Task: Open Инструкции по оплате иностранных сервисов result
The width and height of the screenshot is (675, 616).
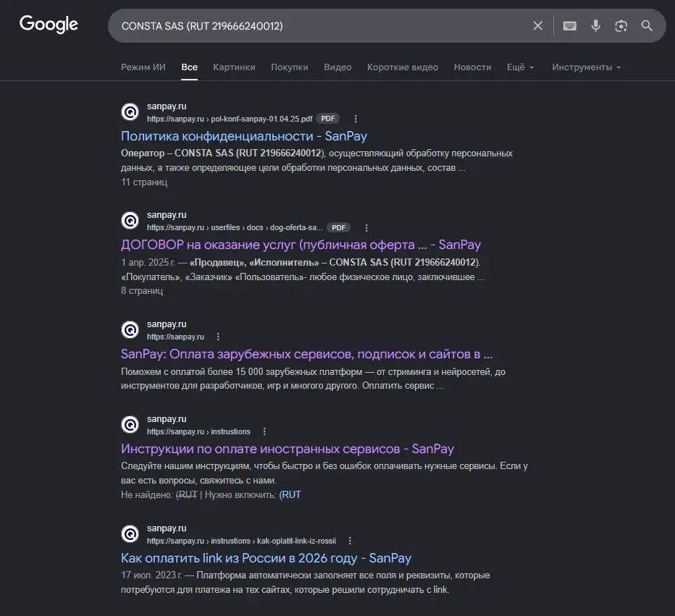Action: tap(287, 449)
